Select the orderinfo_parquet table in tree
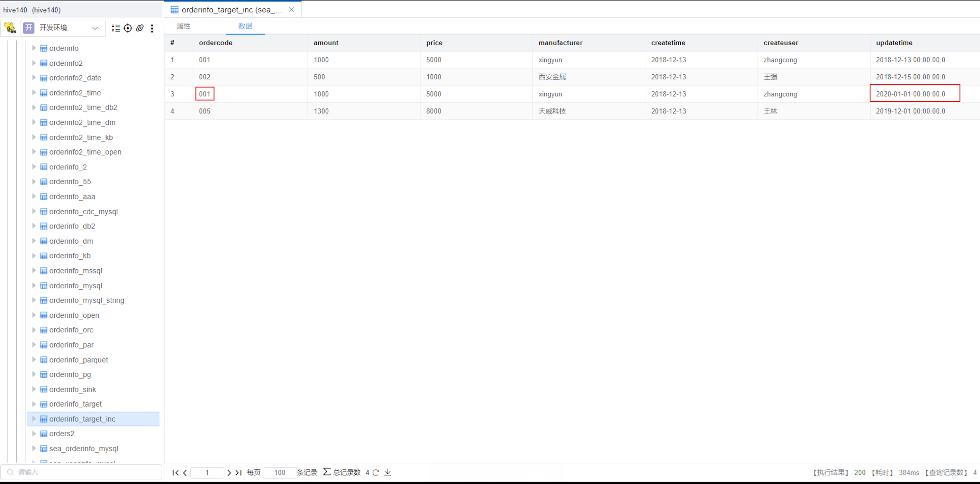Screen dimensions: 980x484 (x=78, y=360)
